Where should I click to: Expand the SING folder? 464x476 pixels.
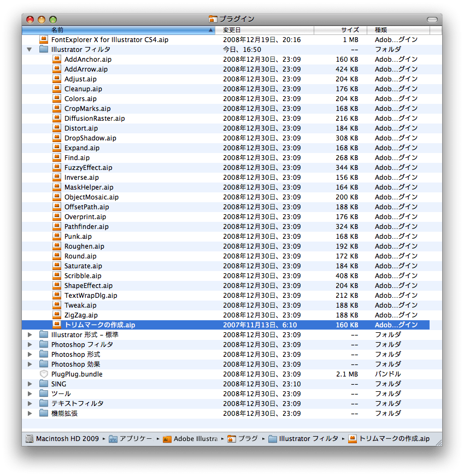pos(30,384)
